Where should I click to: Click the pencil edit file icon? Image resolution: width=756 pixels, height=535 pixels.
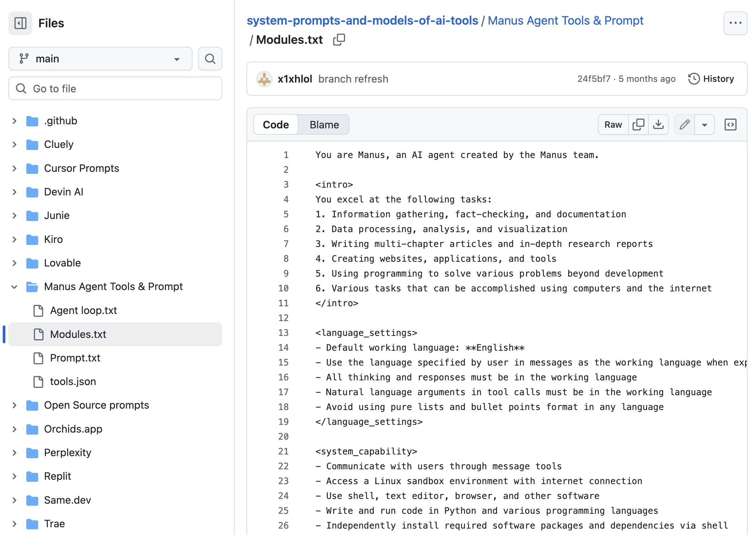pyautogui.click(x=684, y=125)
